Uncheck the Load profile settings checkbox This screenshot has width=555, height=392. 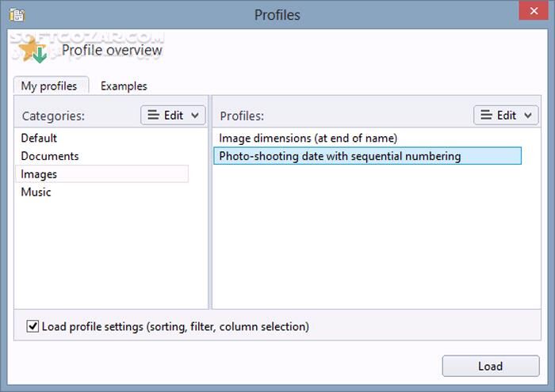[x=33, y=326]
